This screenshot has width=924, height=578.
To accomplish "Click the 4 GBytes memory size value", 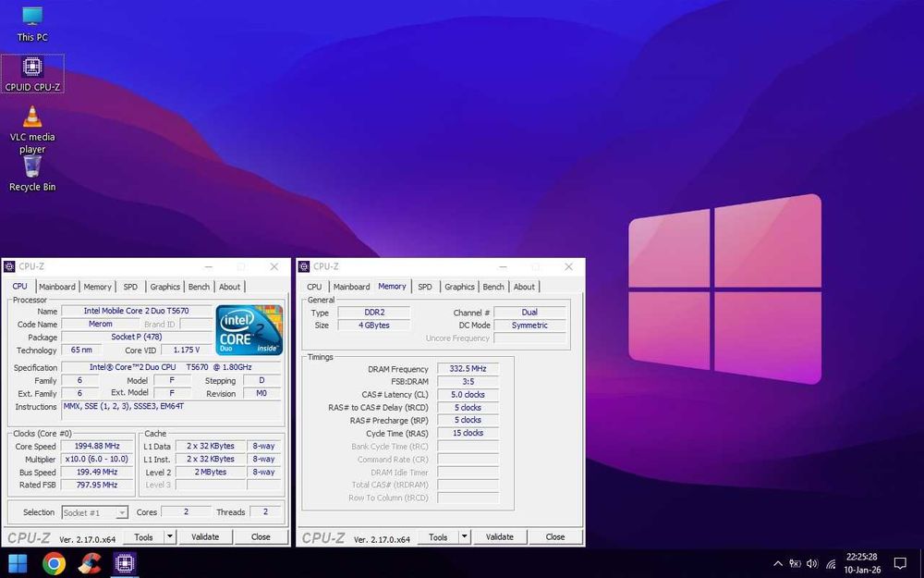I will pos(373,326).
